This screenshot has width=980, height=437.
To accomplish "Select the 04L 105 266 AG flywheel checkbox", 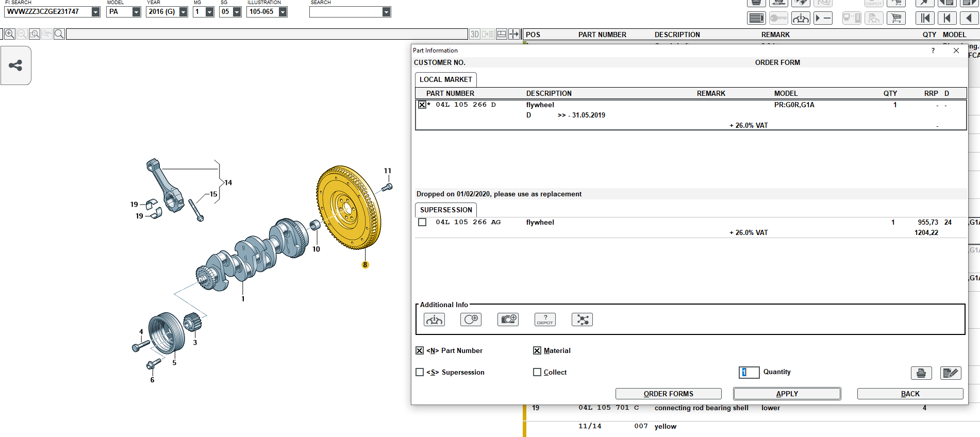I will coord(422,222).
